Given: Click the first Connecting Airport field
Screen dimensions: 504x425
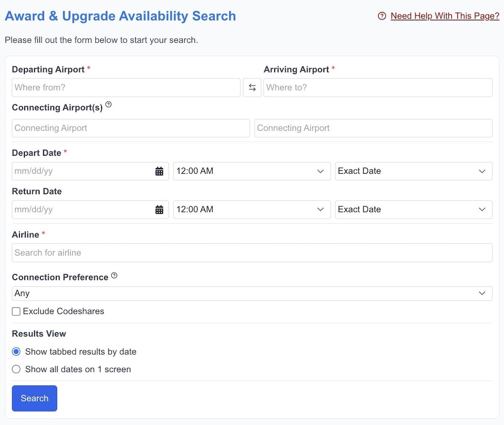Looking at the screenshot, I should pos(131,128).
